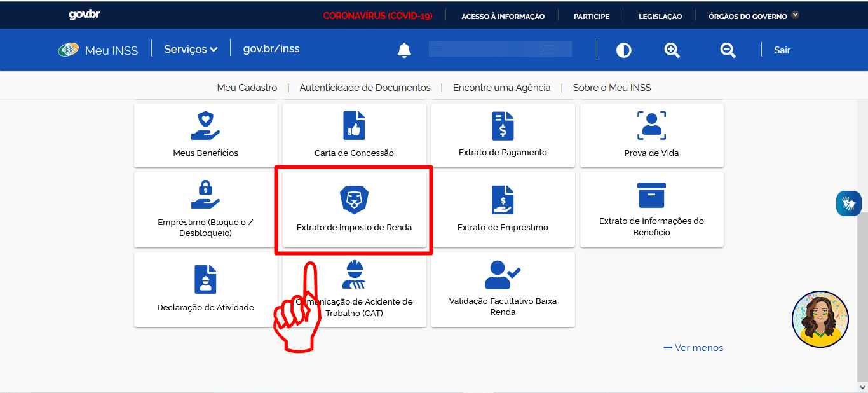Open Sobre o Meu INSS link

click(612, 88)
